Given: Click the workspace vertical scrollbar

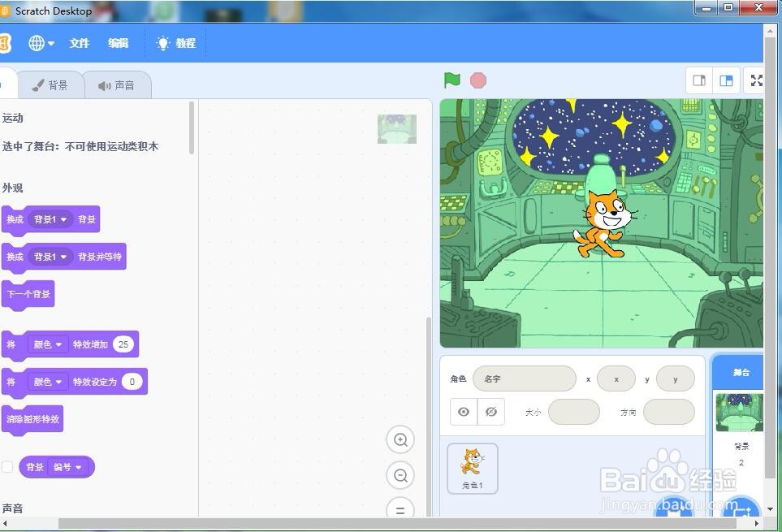Looking at the screenshot, I should (428, 417).
